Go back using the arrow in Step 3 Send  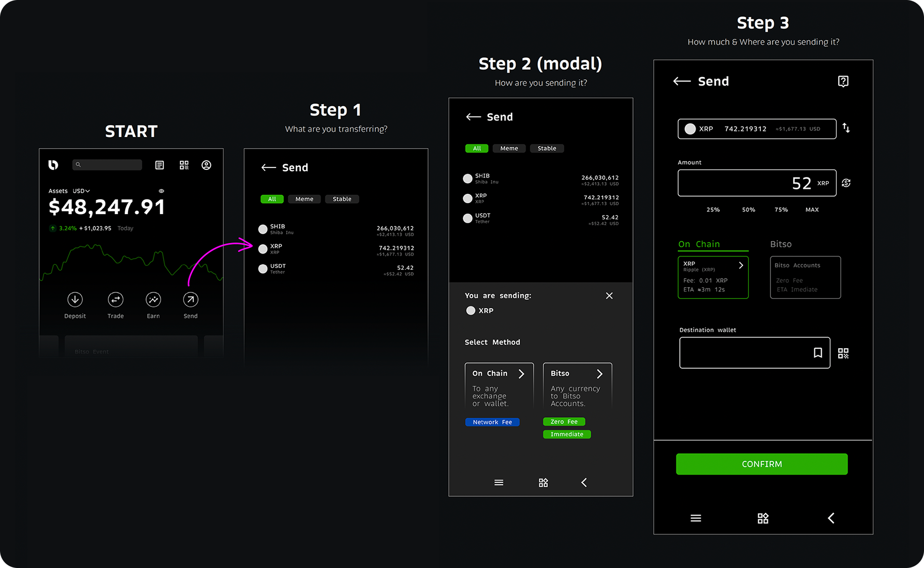pyautogui.click(x=681, y=81)
